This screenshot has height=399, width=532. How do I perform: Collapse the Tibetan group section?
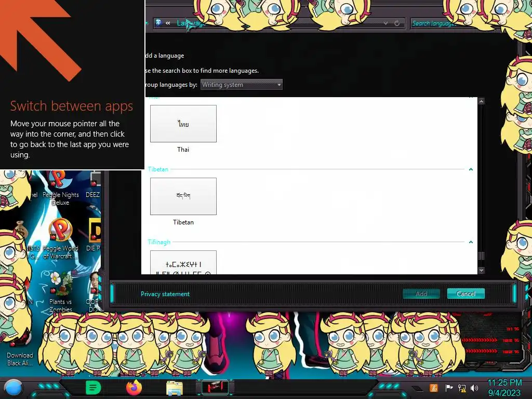[471, 169]
